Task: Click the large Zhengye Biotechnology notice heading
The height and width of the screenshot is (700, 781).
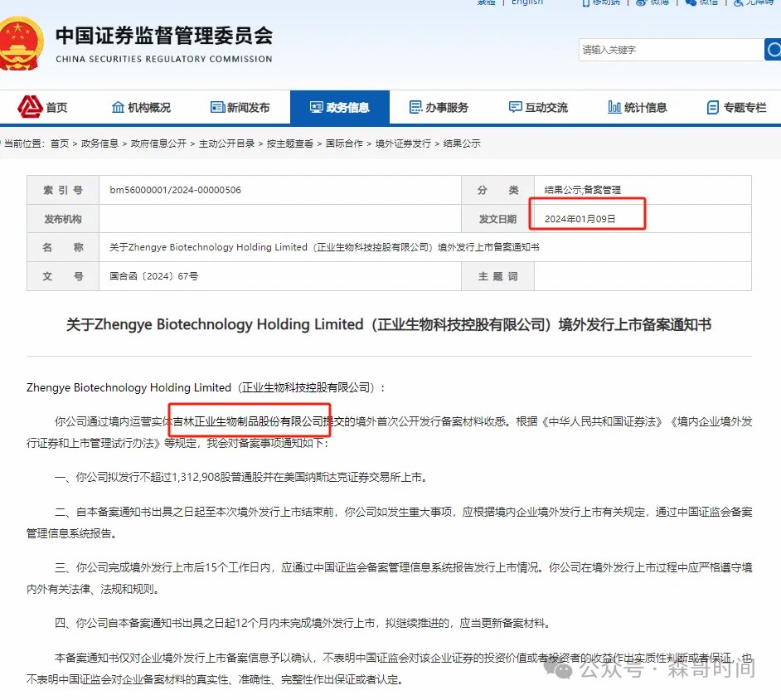Action: [389, 325]
